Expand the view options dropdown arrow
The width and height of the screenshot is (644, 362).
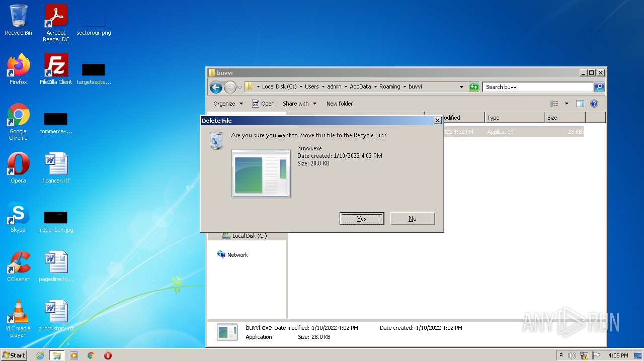(567, 104)
